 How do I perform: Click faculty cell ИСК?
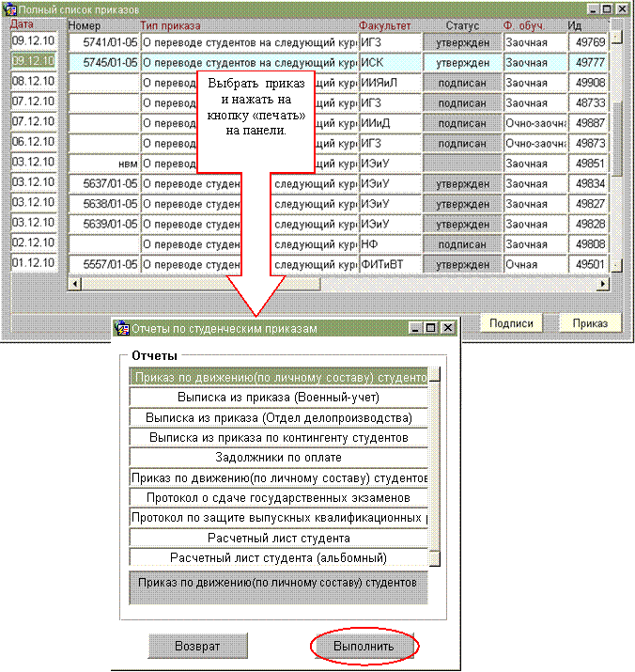pos(391,63)
